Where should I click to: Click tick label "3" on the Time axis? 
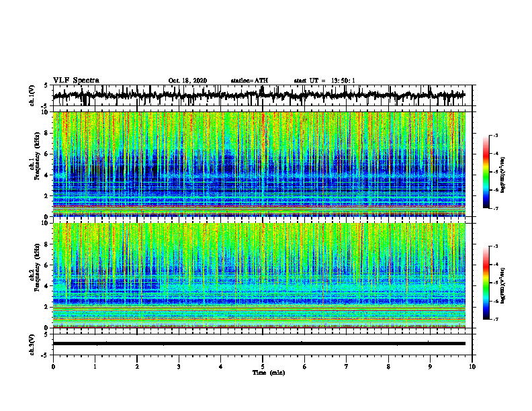[x=179, y=367]
